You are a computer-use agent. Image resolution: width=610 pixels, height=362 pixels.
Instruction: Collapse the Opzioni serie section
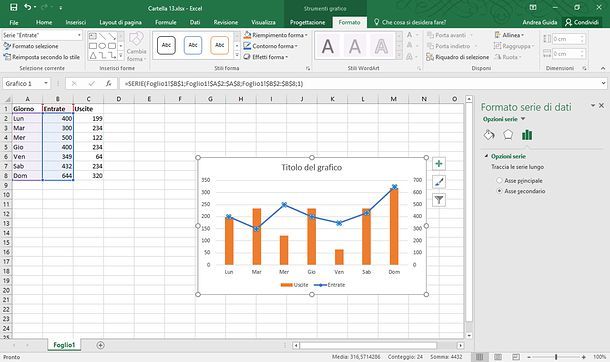pos(486,156)
